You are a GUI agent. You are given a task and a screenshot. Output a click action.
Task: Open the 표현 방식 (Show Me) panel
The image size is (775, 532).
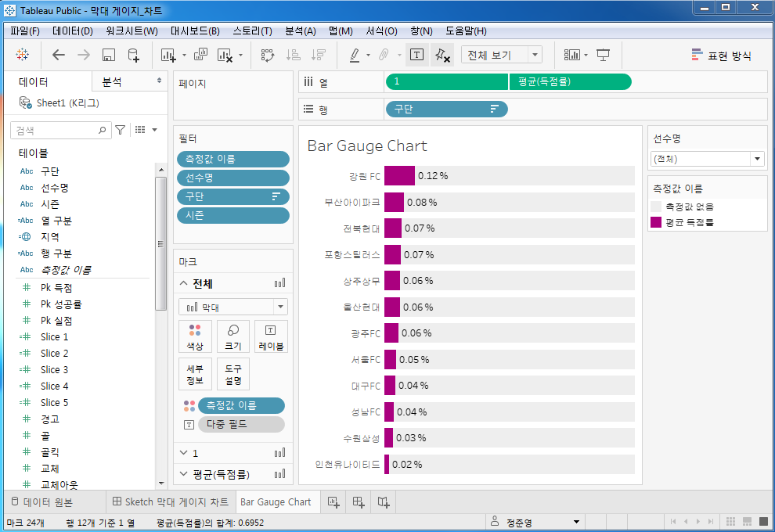pyautogui.click(x=722, y=56)
